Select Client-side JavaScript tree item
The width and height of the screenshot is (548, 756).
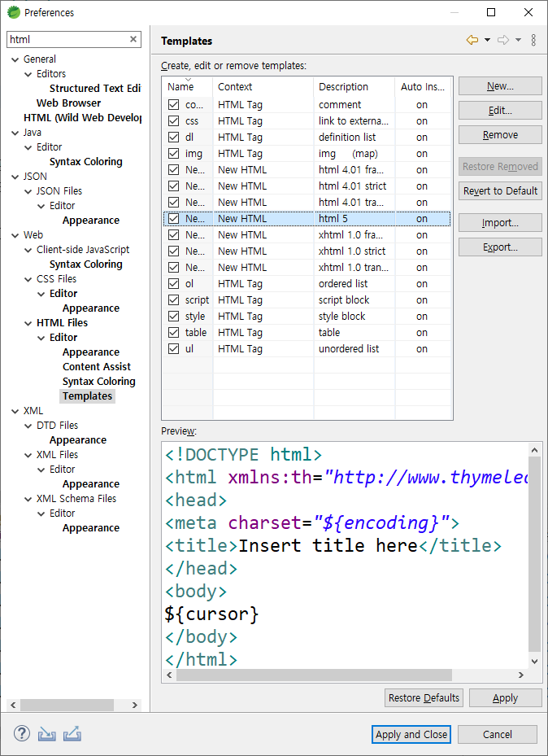click(83, 250)
